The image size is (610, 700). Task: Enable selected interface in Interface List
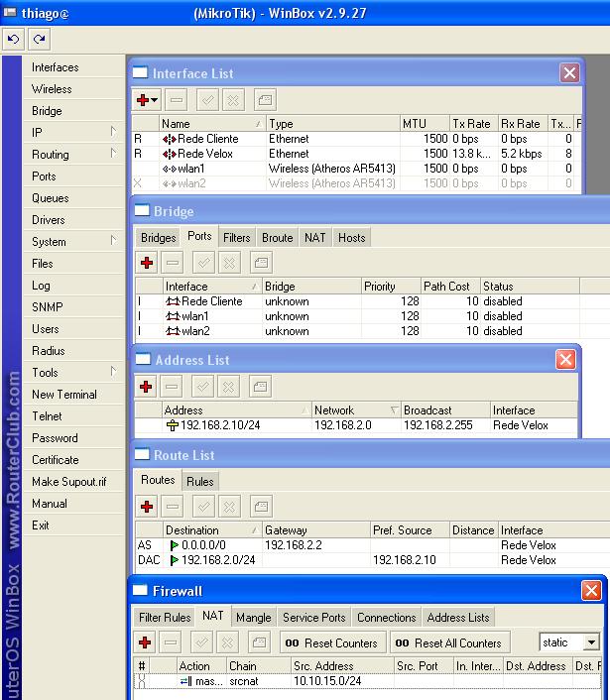207,100
